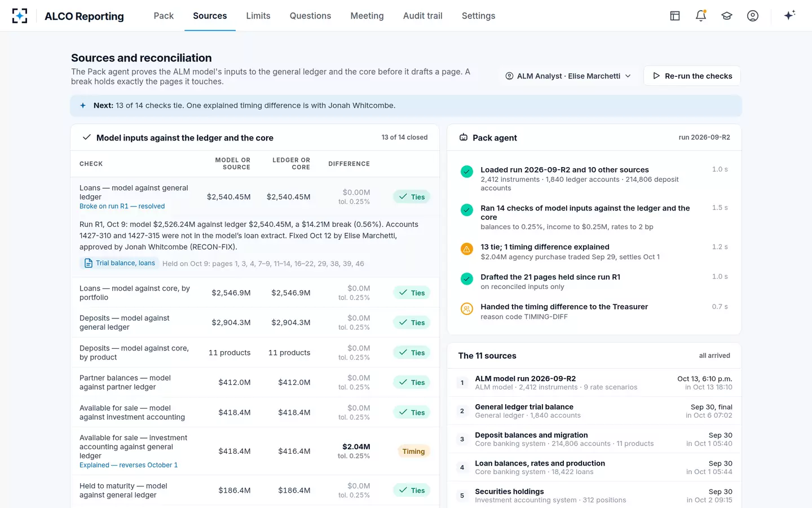Click Ties badge on Held to maturity row
812x508 pixels.
412,491
